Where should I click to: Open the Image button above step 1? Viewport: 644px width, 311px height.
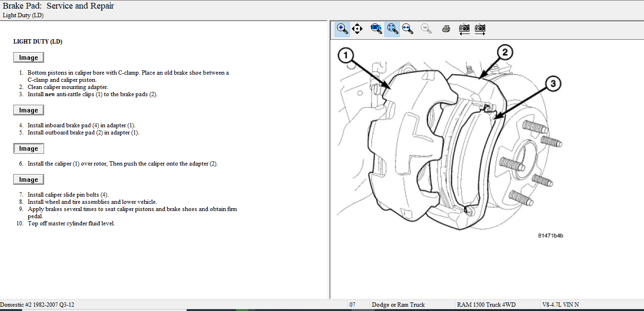point(29,57)
